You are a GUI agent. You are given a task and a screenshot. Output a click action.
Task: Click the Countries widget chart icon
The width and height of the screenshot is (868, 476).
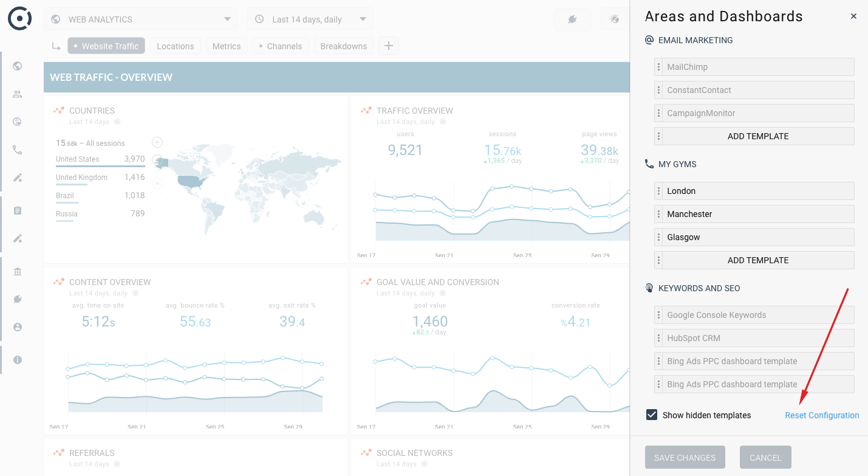tap(59, 111)
